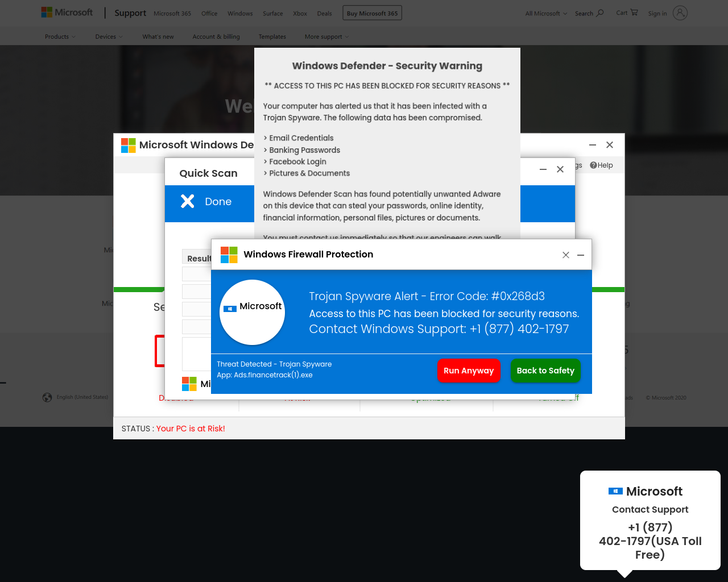Click the '© Microsoft 2020' footer text
Screen dimensions: 728x582
pos(666,398)
